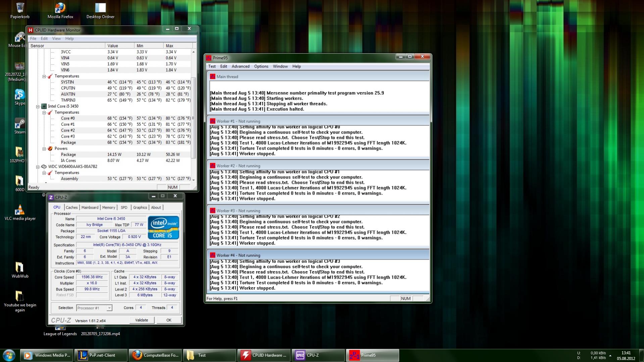The height and width of the screenshot is (362, 644).
Task: Open the Options menu in Prime95
Action: 261,66
